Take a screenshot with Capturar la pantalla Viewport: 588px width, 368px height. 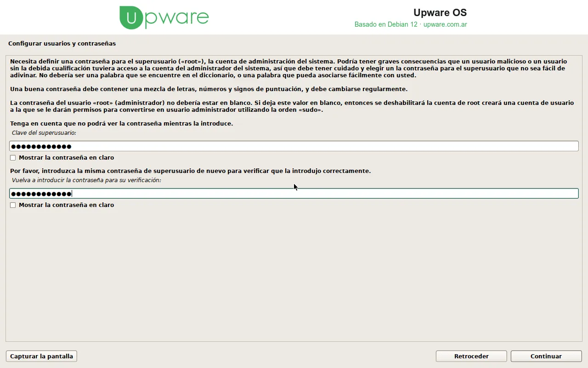[x=41, y=356]
